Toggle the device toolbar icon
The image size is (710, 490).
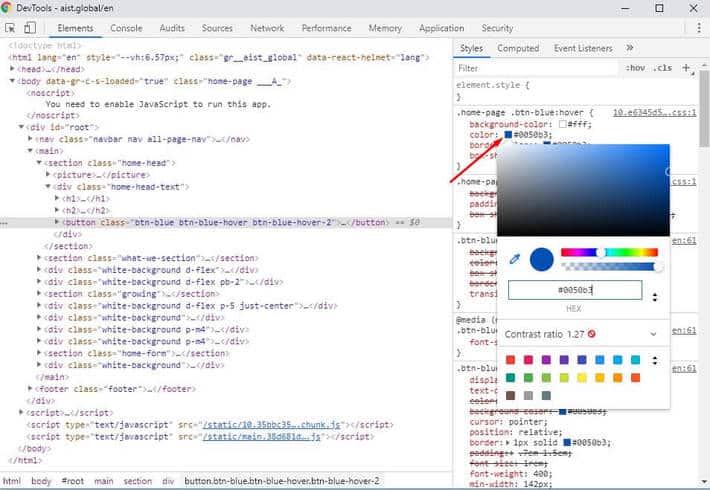point(30,28)
